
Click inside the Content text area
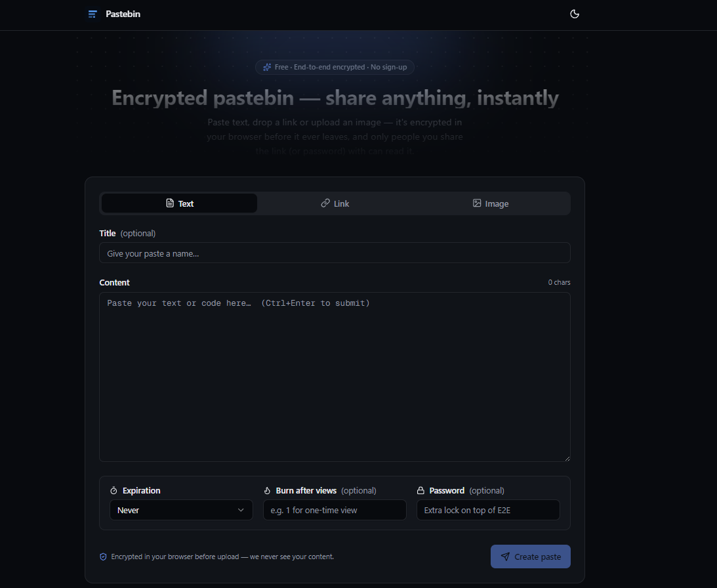tap(335, 377)
